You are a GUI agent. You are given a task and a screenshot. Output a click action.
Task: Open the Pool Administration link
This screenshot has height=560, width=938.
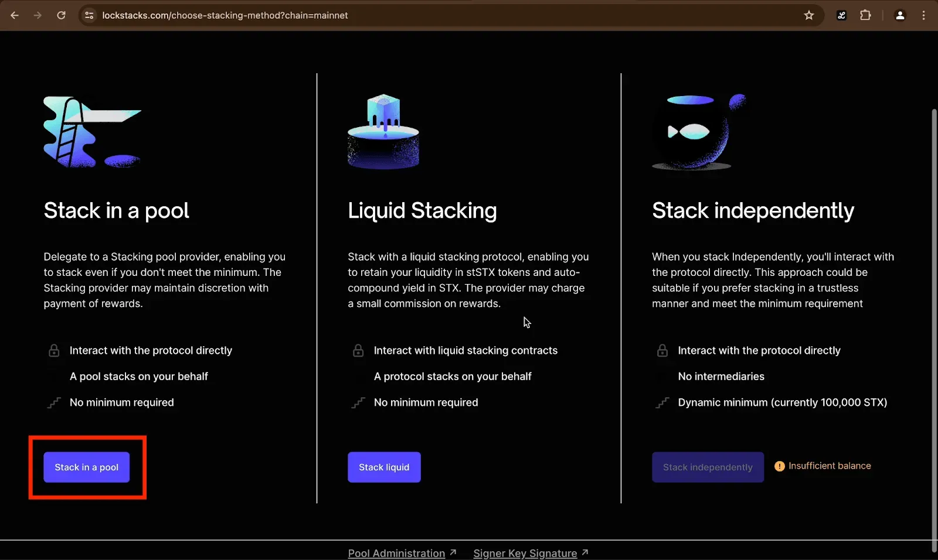coord(396,553)
